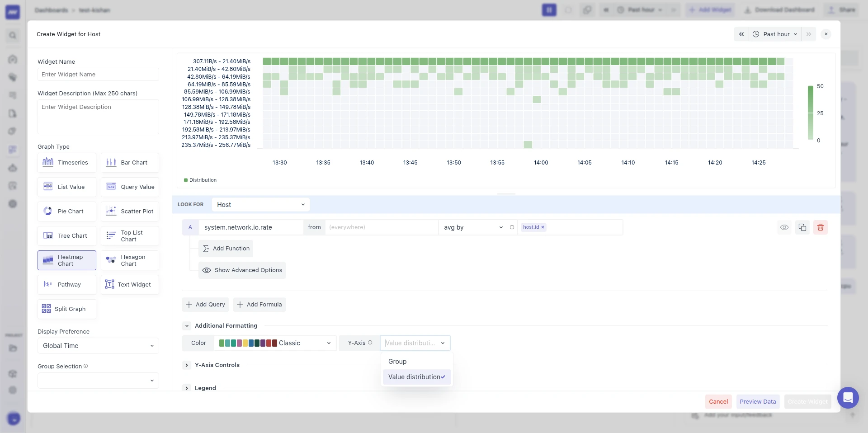Screen dimensions: 868x433
Task: Open the Global Time display preference dropdown
Action: click(98, 346)
